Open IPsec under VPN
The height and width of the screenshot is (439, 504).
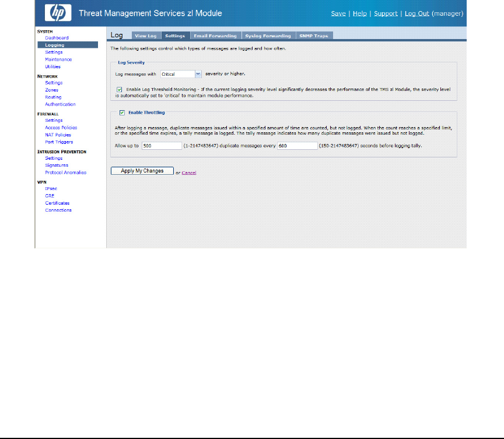tap(51, 188)
